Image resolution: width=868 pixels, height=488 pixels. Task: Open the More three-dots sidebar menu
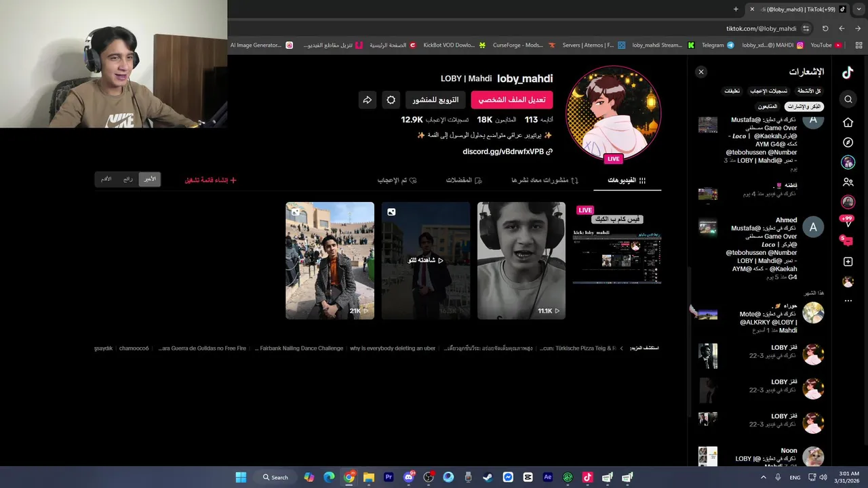(848, 301)
